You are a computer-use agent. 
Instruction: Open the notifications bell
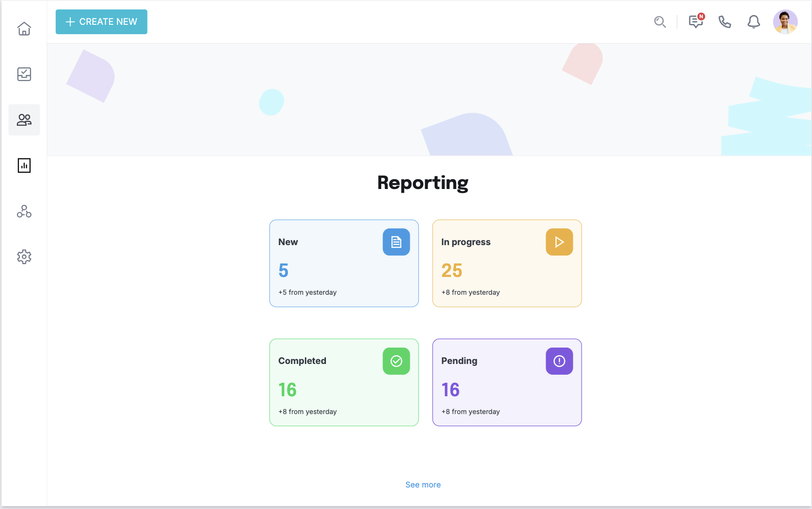[753, 22]
